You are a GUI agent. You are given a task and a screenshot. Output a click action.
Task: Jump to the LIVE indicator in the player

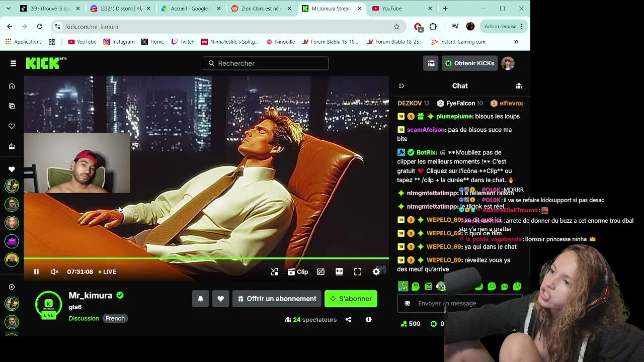107,271
